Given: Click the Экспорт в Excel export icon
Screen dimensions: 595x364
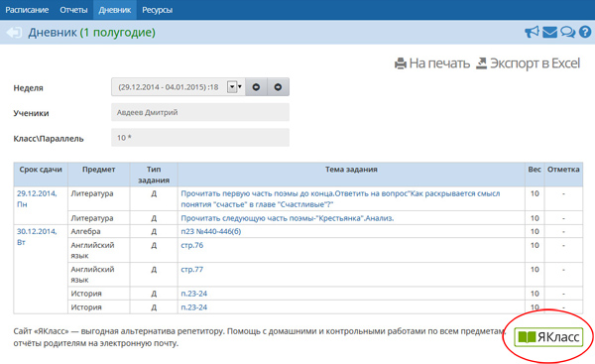Looking at the screenshot, I should (x=481, y=63).
